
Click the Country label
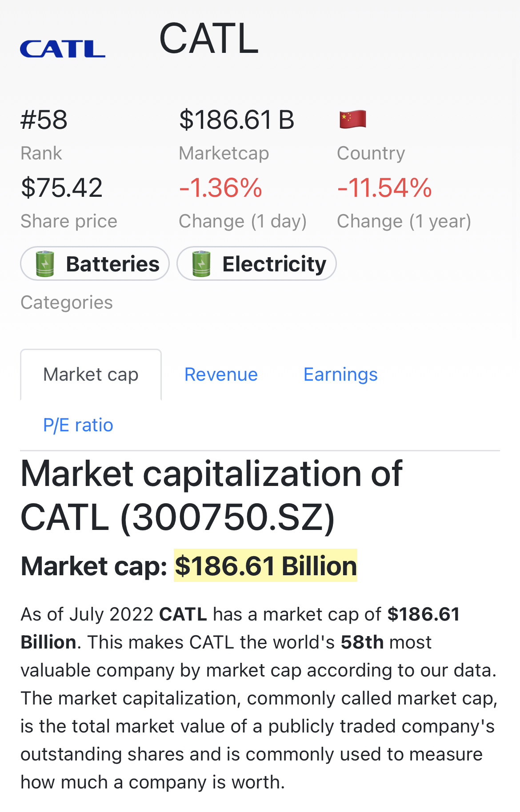tap(371, 153)
